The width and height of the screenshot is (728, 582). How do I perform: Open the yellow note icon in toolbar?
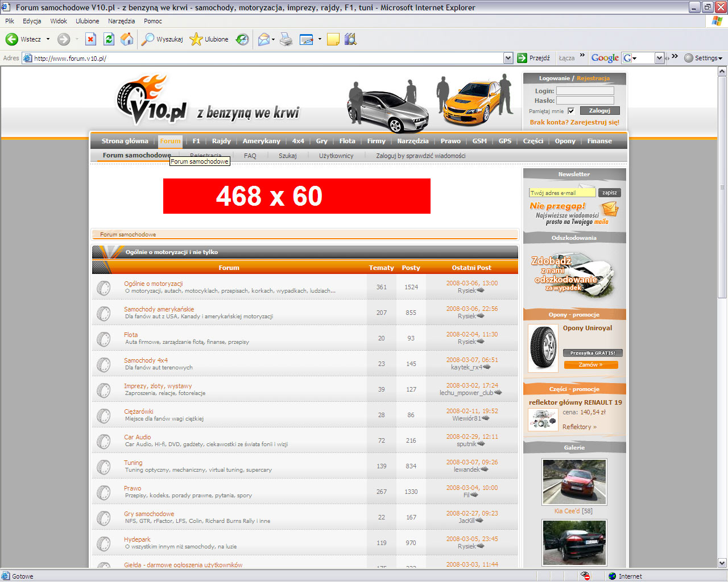click(333, 39)
